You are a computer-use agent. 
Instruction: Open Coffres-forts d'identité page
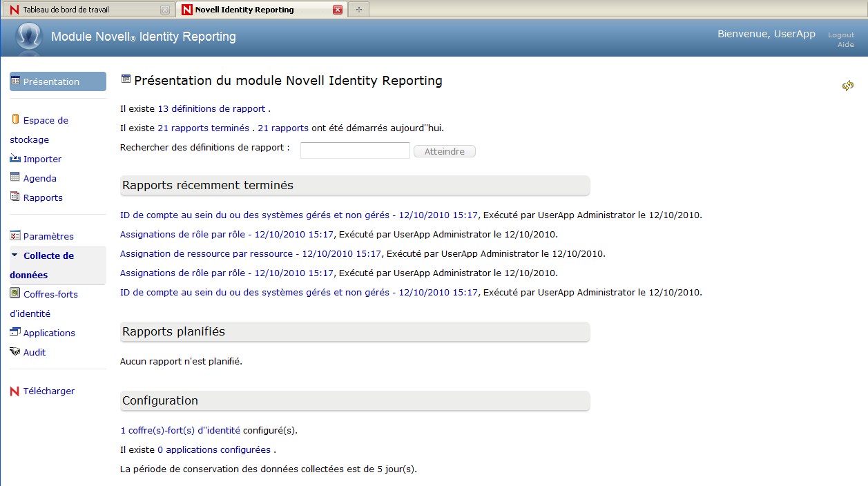pos(44,304)
